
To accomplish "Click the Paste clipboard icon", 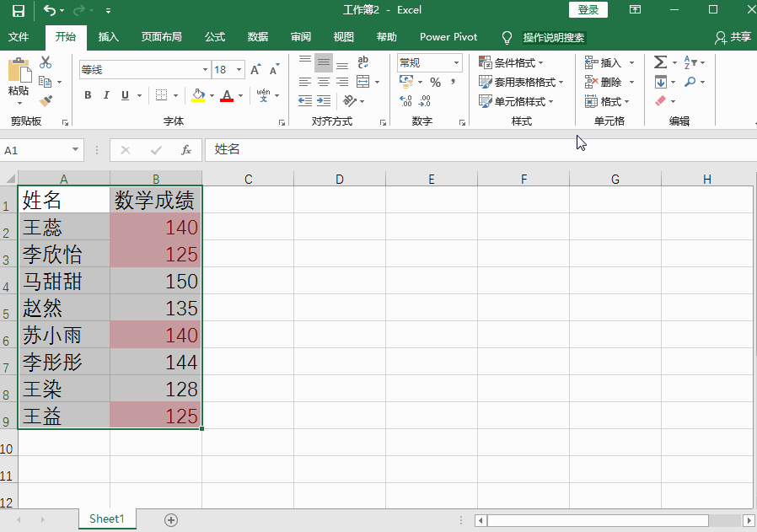I will click(19, 71).
